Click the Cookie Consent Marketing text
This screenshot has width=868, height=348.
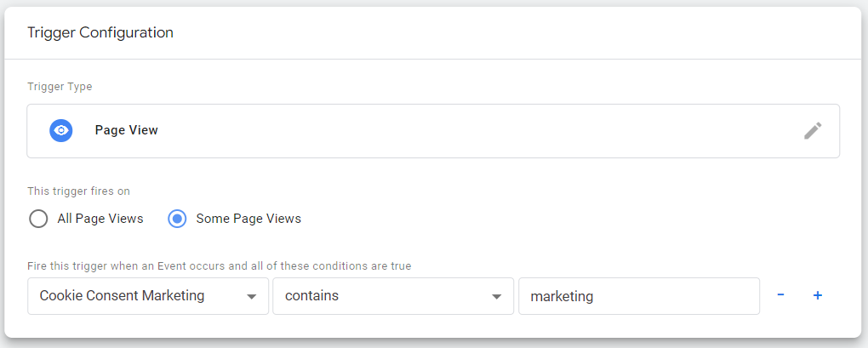123,296
